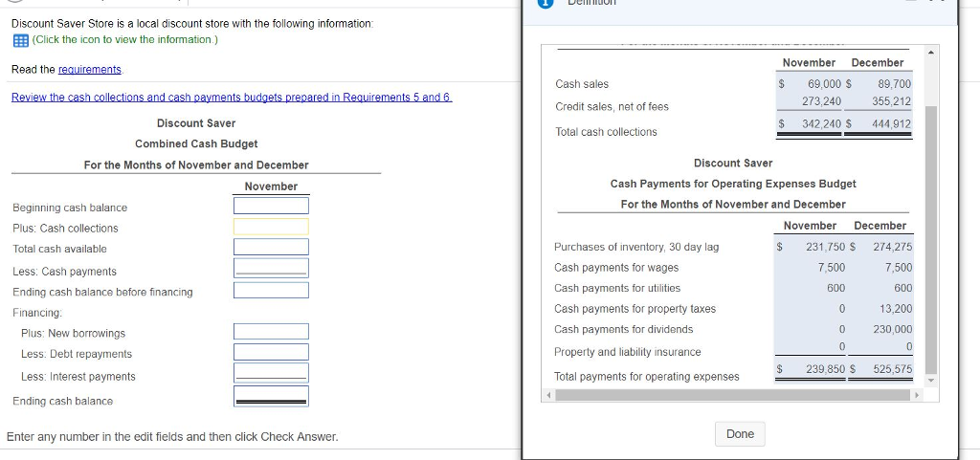Click December dividends value 230,000
This screenshot has width=980, height=460.
893,329
